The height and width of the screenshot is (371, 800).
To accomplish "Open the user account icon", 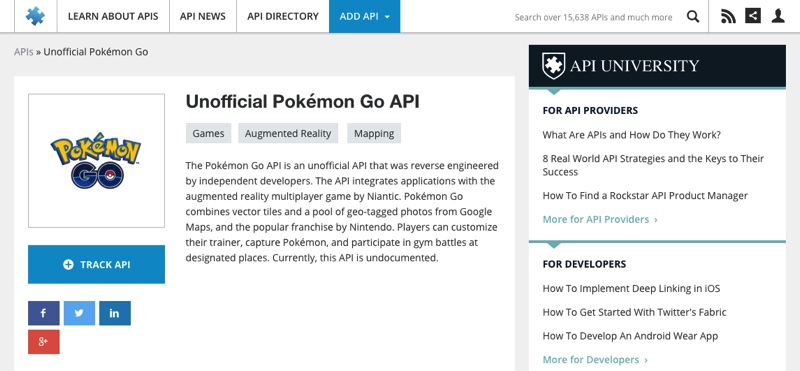I will click(x=778, y=16).
